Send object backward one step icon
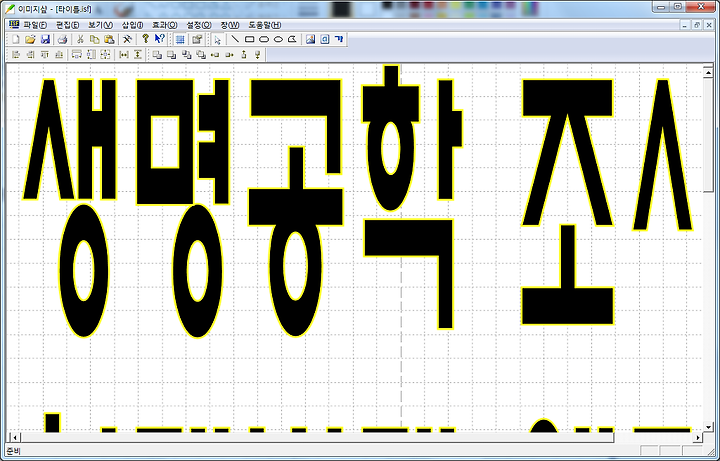Viewport: 720px width, 461px height. (201, 55)
